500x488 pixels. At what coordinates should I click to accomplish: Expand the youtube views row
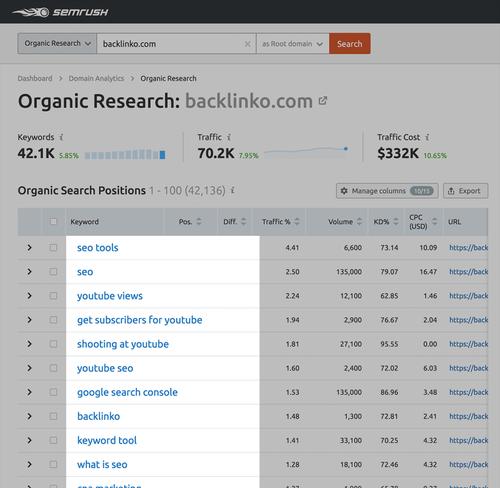click(x=29, y=296)
